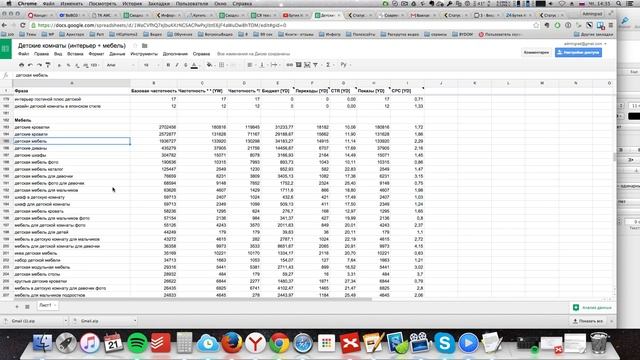Open the Gmail.zip download options arrow
Screen dimensions: 640x360
click(x=135, y=321)
